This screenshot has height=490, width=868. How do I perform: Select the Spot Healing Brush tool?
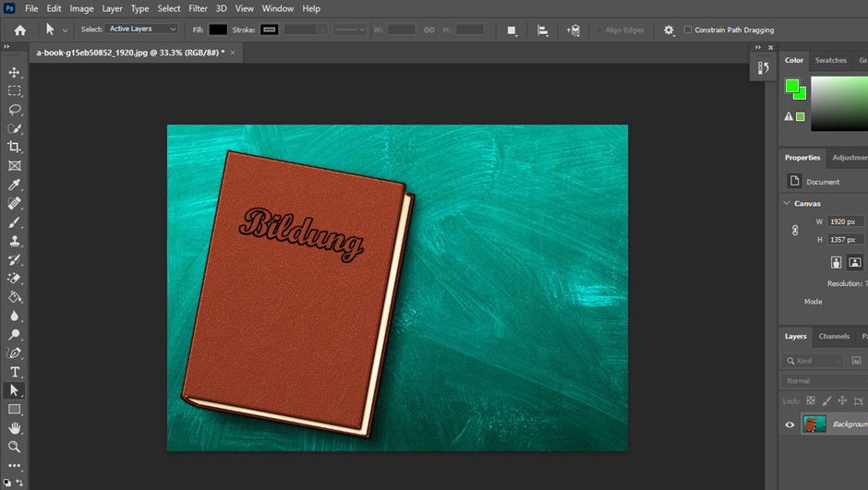(15, 204)
